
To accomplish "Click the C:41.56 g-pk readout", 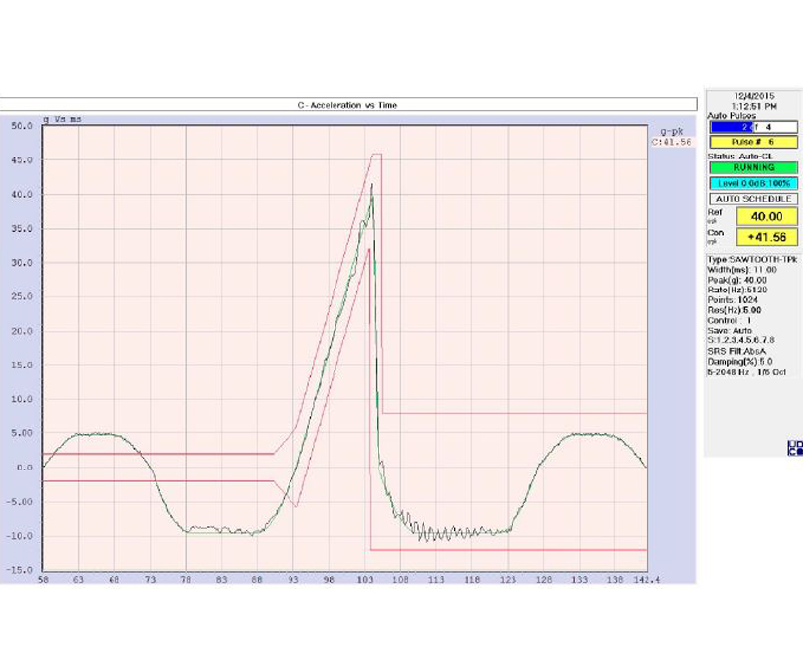I will click(x=671, y=142).
